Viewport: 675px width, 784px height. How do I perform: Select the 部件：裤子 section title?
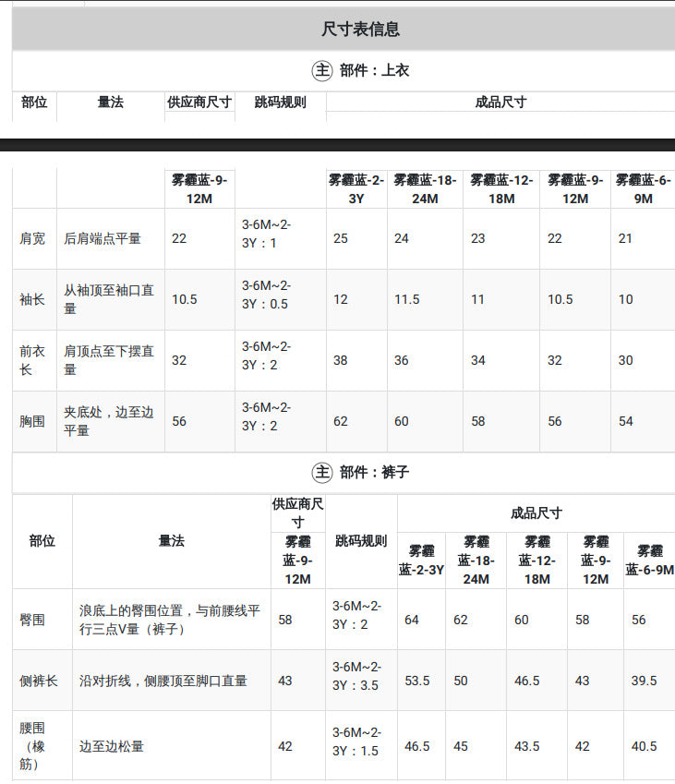point(375,472)
